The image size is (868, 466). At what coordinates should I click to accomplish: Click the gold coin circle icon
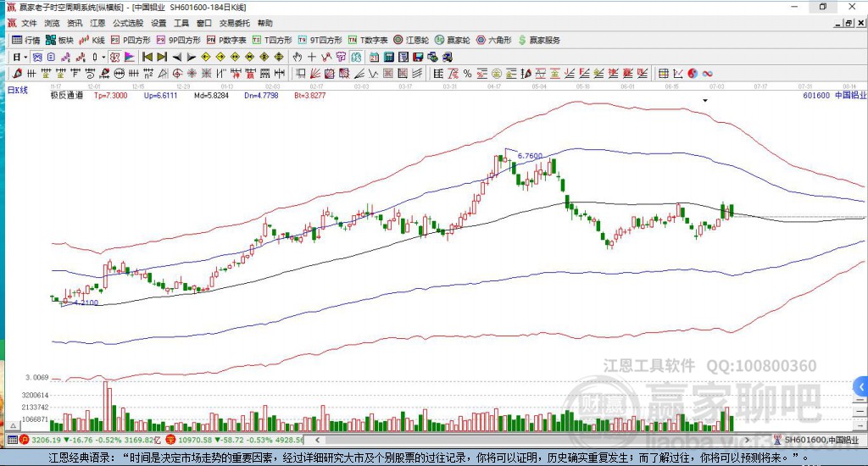(497, 74)
